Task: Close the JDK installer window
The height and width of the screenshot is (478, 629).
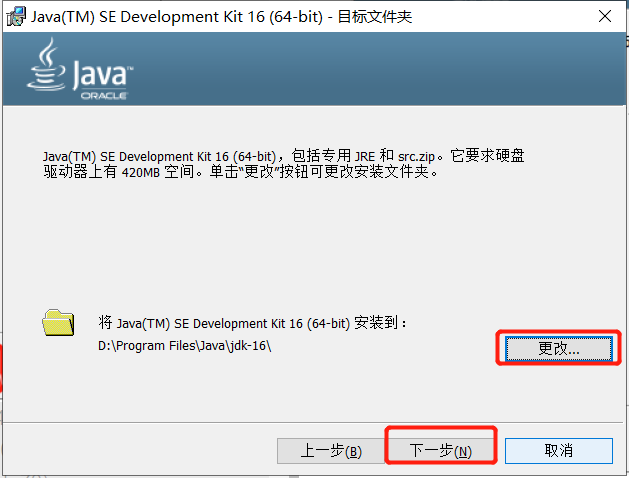Action: point(605,16)
